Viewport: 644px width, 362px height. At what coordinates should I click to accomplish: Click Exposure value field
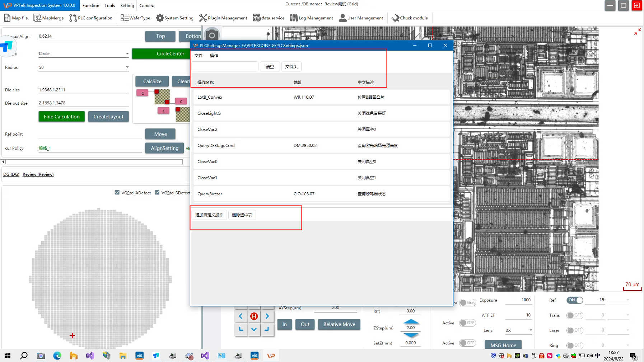pyautogui.click(x=518, y=300)
